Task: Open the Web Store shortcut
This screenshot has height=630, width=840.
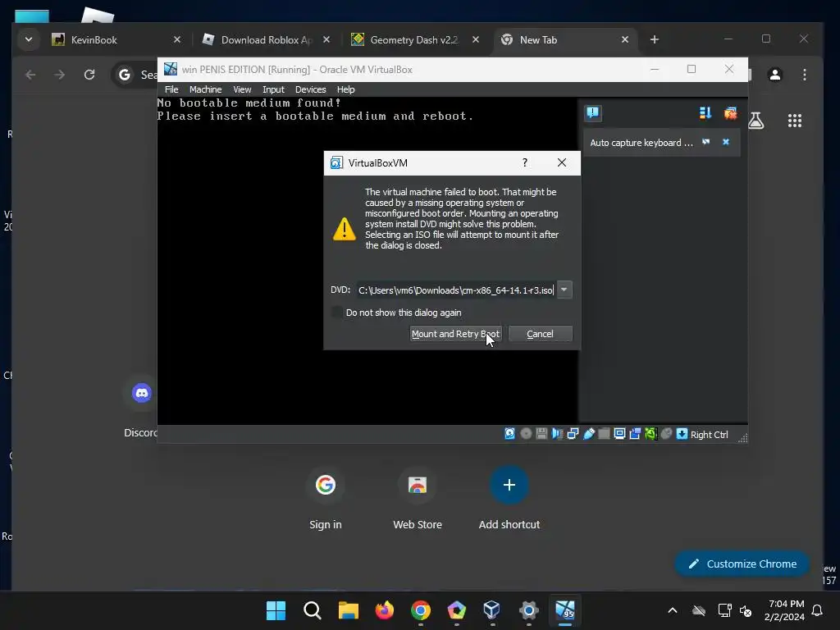Action: (418, 498)
